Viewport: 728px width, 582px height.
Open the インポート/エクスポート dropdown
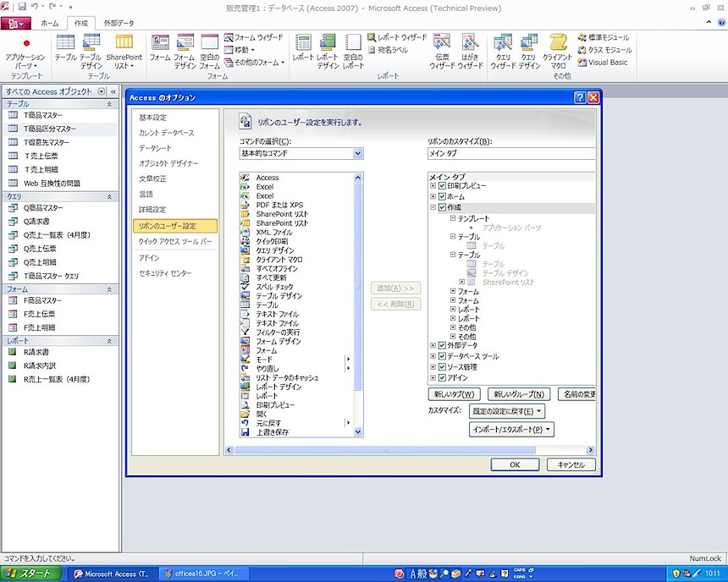(x=511, y=429)
